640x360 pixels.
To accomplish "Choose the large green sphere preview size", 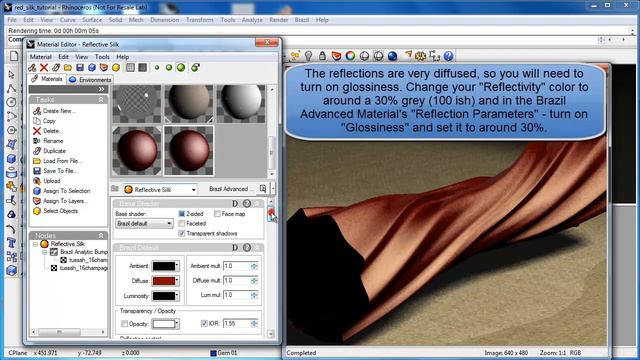I will click(181, 68).
